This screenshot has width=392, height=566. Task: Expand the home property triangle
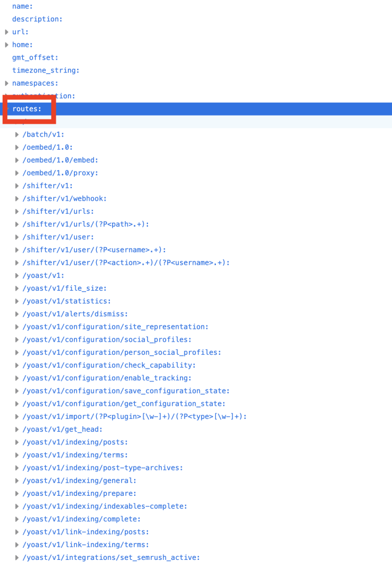pyautogui.click(x=7, y=45)
